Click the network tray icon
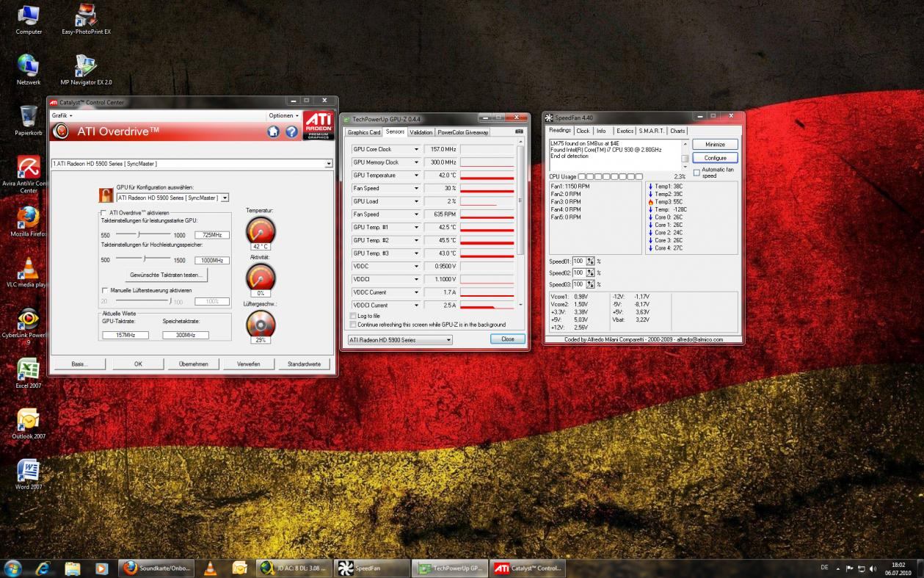 click(862, 568)
